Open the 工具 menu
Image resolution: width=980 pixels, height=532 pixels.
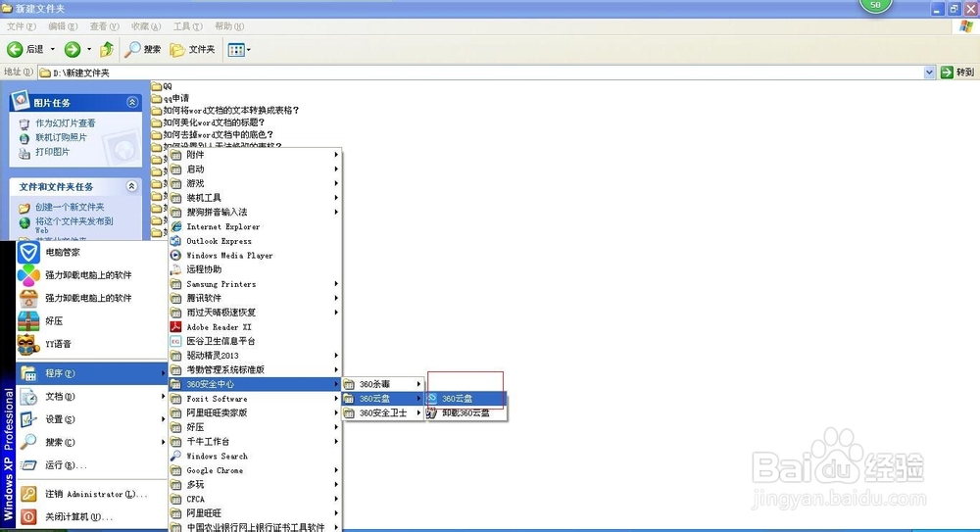click(187, 26)
